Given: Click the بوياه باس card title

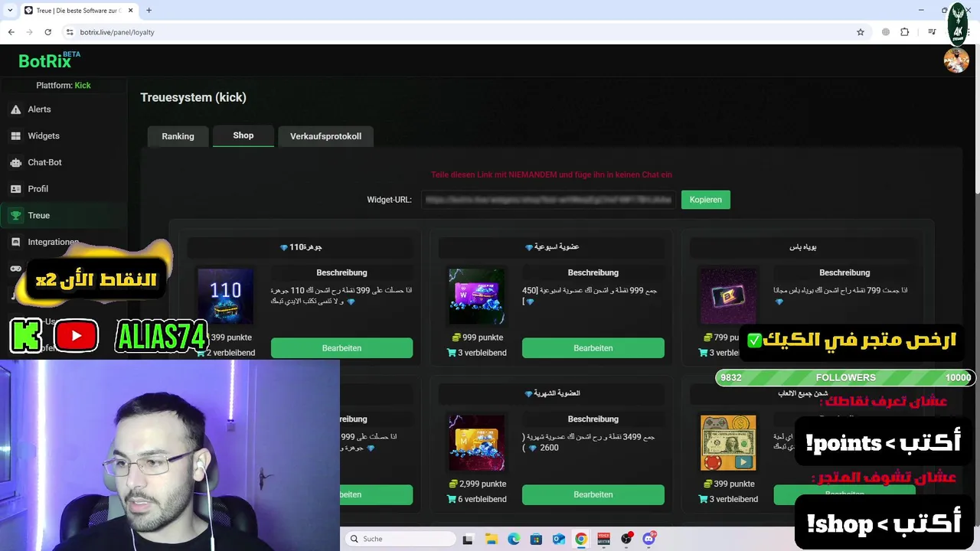Looking at the screenshot, I should pyautogui.click(x=803, y=247).
